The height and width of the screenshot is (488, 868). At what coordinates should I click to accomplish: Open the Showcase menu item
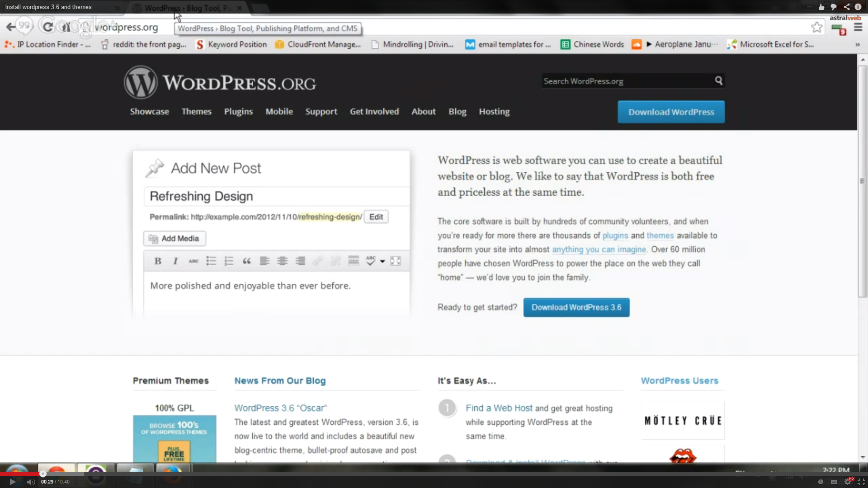click(x=149, y=112)
